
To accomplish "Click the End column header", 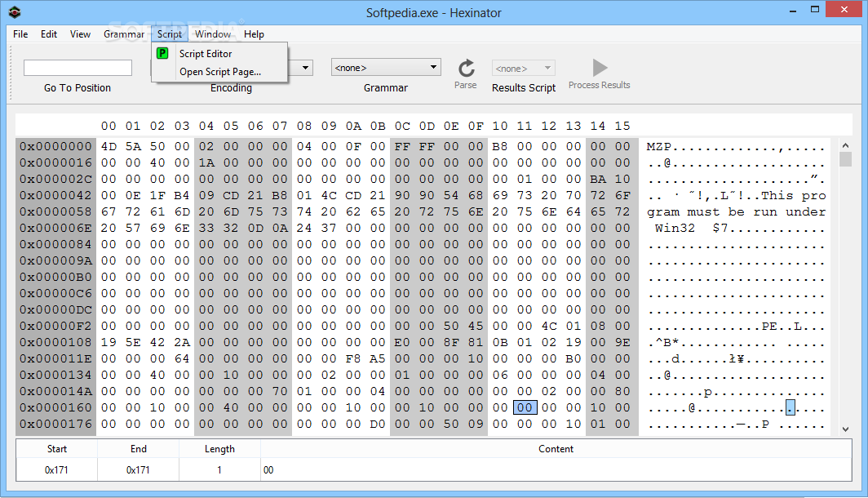I will [139, 449].
